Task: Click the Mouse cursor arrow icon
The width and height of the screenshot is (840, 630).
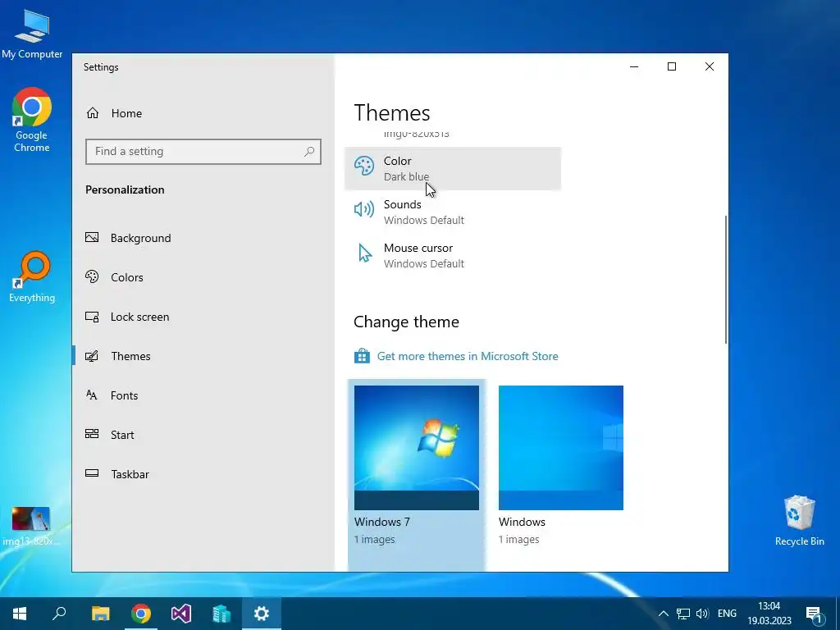Action: (x=365, y=253)
